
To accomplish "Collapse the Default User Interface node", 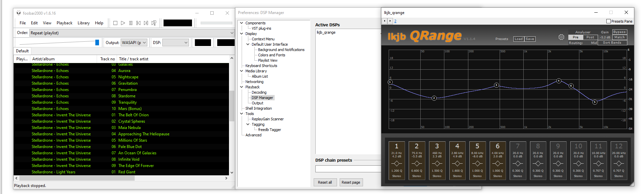I will (x=248, y=44).
